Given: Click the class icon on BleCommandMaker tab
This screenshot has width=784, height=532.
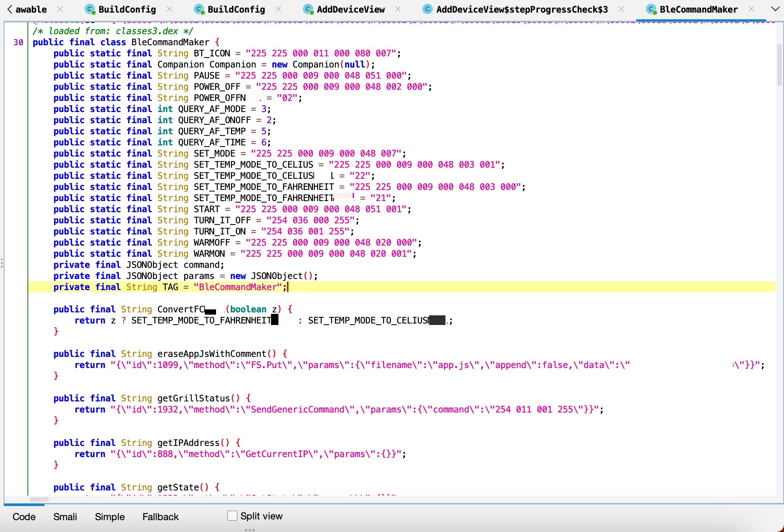Looking at the screenshot, I should (x=651, y=10).
